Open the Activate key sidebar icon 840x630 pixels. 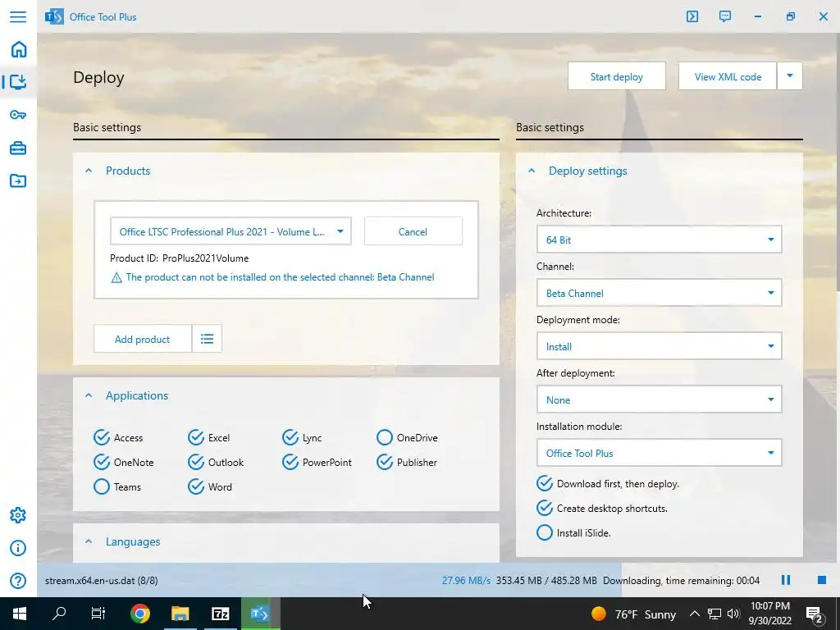pos(18,115)
